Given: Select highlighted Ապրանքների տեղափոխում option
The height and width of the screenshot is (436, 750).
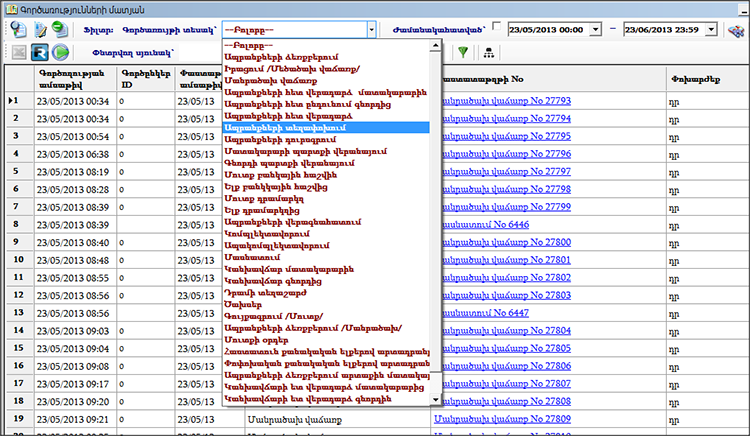Looking at the screenshot, I should click(x=326, y=128).
